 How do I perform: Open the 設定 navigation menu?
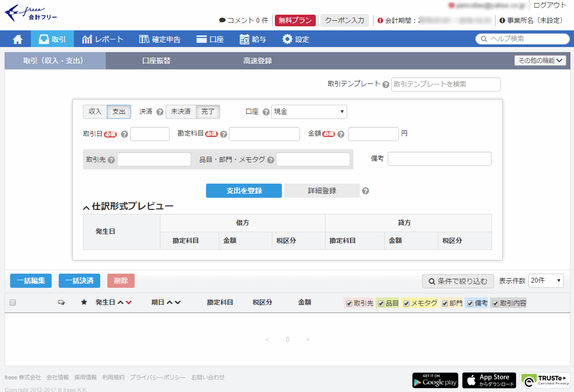point(296,39)
